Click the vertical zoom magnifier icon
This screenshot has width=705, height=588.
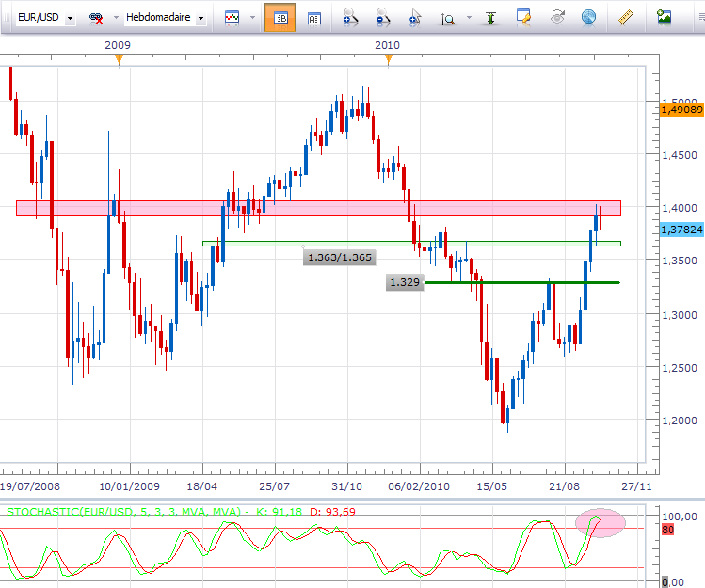click(450, 18)
